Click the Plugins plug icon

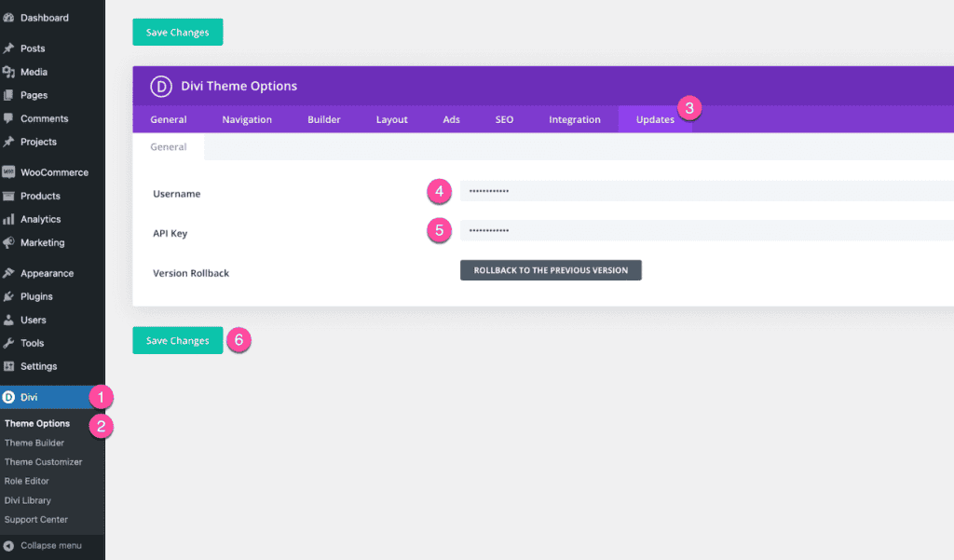(8, 296)
